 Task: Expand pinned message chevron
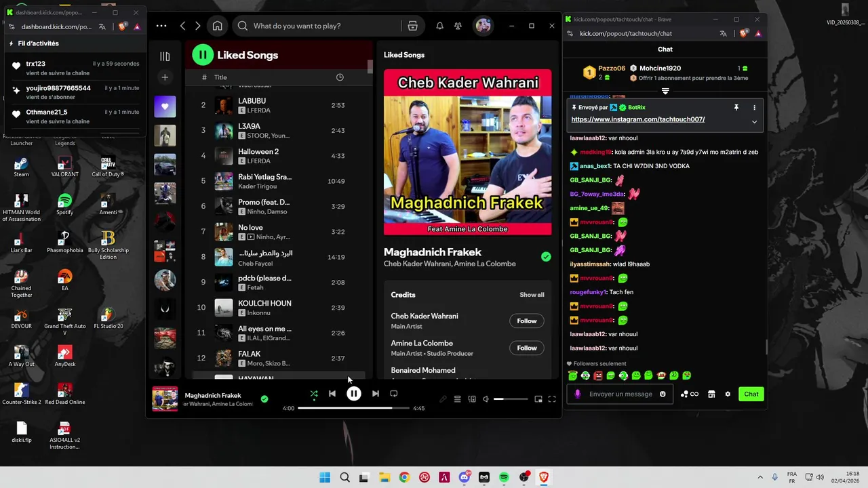pos(754,122)
